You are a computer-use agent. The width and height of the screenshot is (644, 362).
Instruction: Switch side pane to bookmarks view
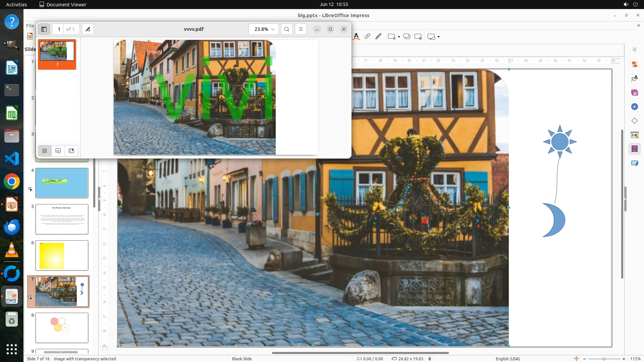[x=71, y=151]
